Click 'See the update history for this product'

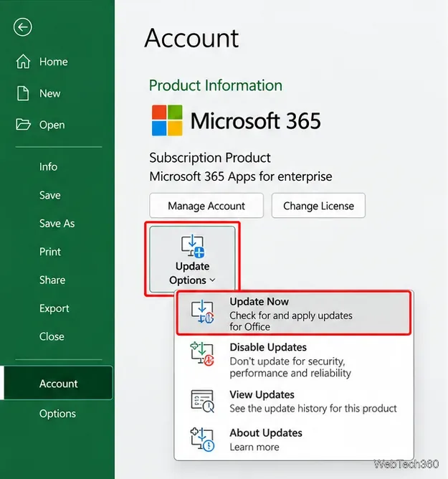tap(313, 409)
